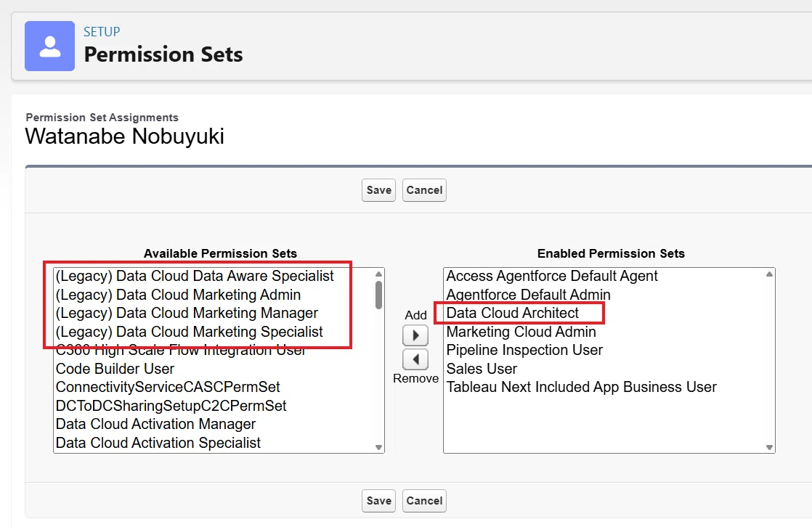This screenshot has height=527, width=812.
Task: Select C360 High Scale Flow Integration User
Action: [181, 351]
